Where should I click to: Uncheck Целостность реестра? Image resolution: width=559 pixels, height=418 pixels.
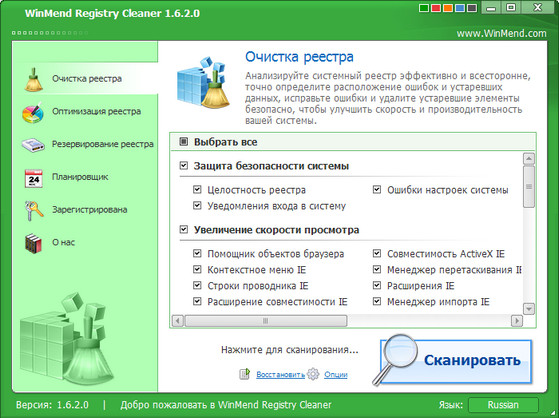197,189
